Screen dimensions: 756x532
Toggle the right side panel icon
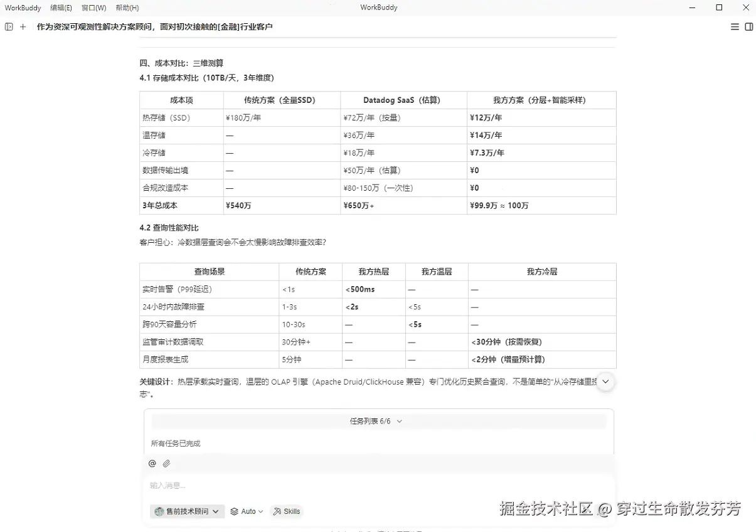pyautogui.click(x=748, y=27)
